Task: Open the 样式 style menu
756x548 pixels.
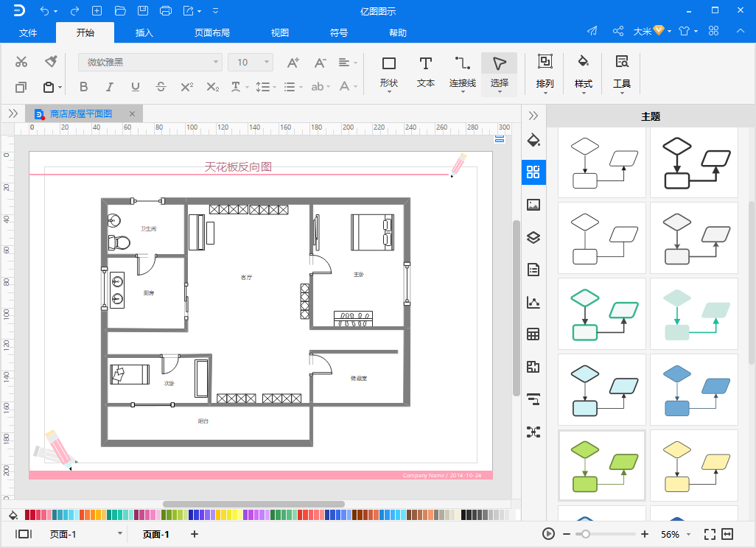Action: (x=584, y=74)
